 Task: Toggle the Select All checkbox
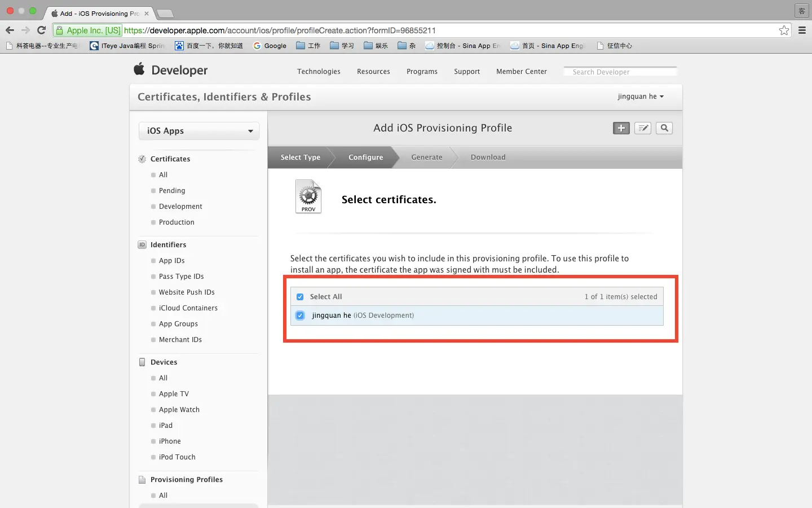tap(300, 297)
